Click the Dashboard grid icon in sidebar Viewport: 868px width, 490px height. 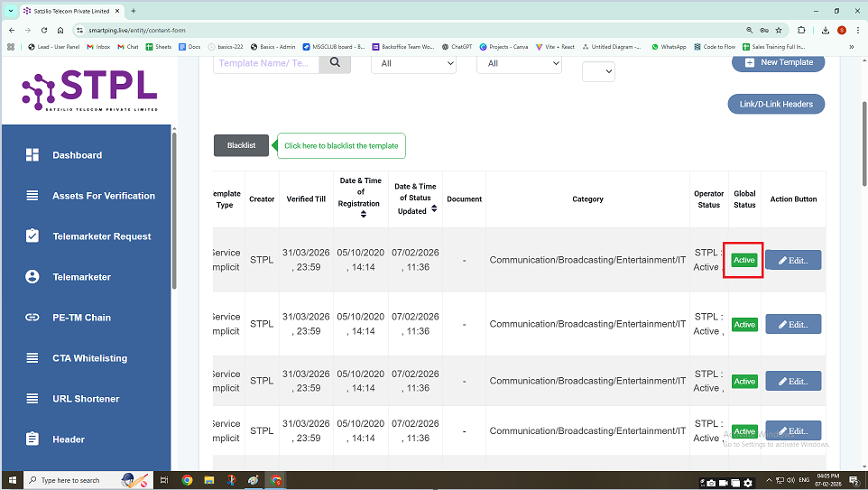coord(32,155)
